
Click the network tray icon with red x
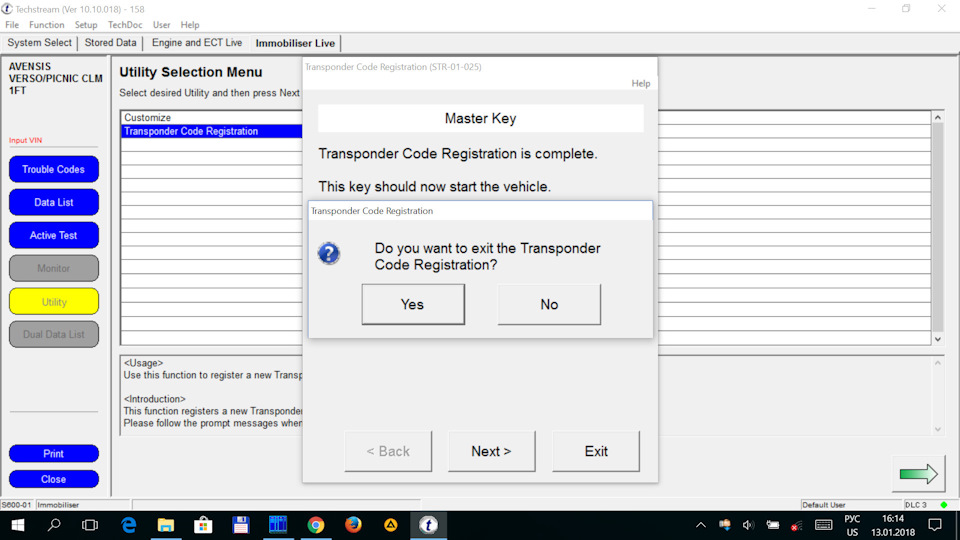(797, 525)
